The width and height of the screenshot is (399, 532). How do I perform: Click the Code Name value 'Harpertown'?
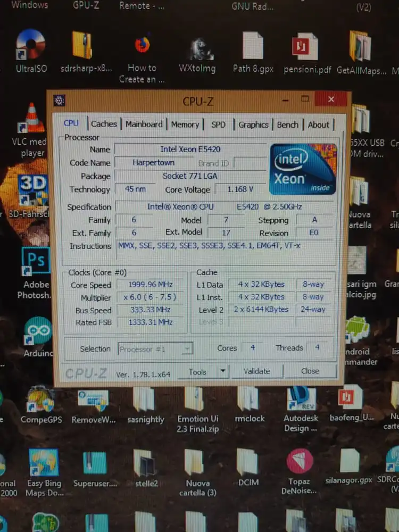coord(153,162)
